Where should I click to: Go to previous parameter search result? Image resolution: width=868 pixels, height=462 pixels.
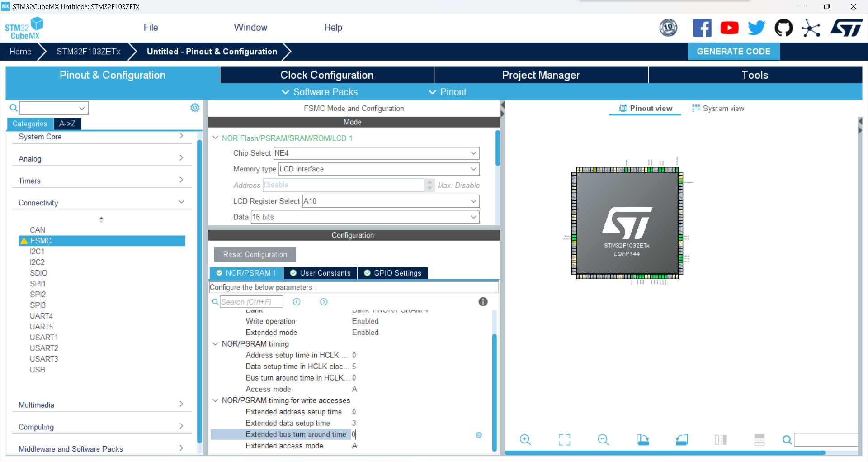pyautogui.click(x=297, y=302)
